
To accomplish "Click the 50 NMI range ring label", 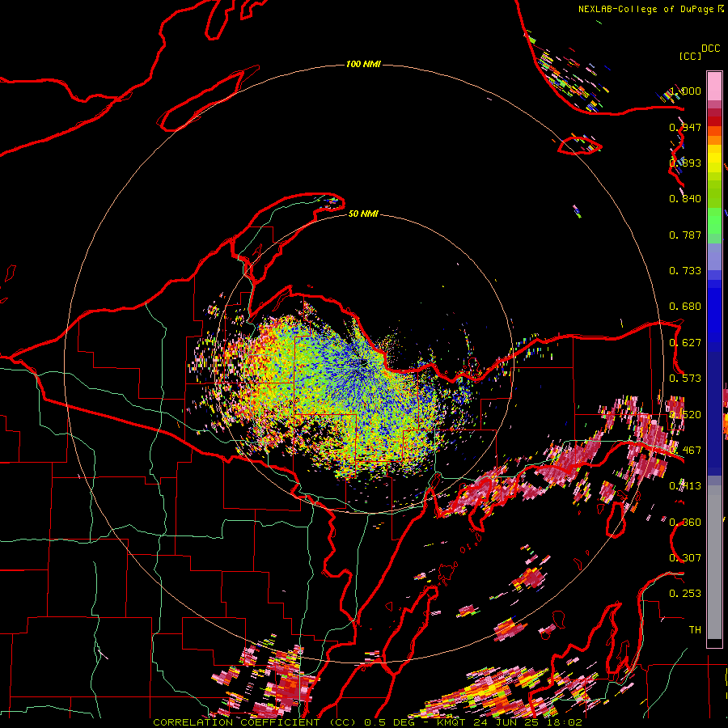I will [363, 214].
